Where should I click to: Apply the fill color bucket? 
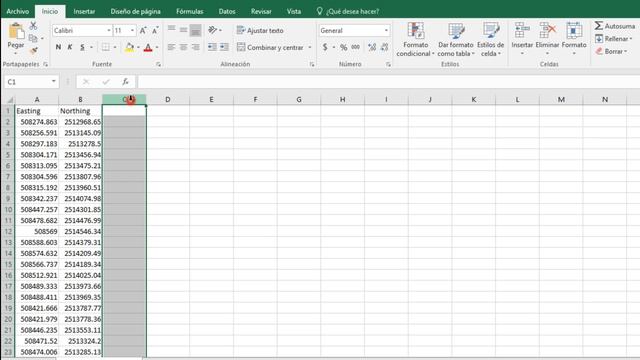click(x=129, y=47)
